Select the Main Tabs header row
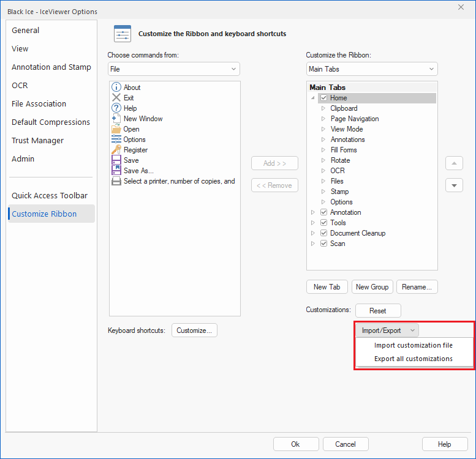Viewport: 476px width, 459px height. (x=372, y=88)
